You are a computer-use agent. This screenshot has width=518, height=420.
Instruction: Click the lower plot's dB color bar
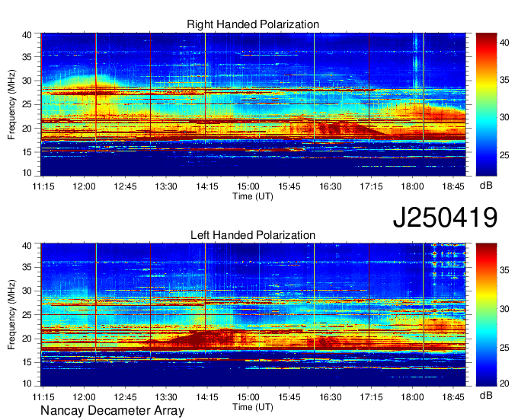[486, 315]
